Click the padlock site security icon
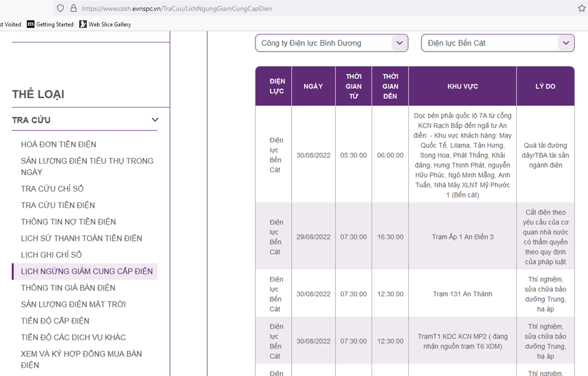 click(73, 8)
